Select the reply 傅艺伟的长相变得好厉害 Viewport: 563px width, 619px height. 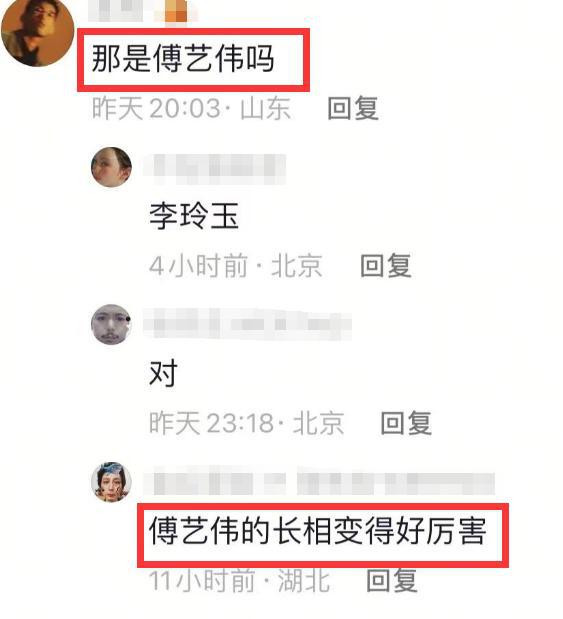317,531
